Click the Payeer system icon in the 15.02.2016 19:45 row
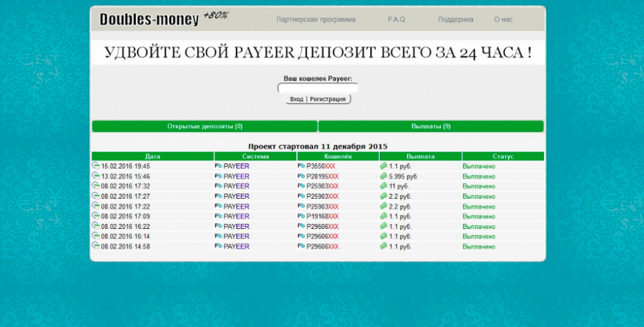The height and width of the screenshot is (327, 644). tap(218, 166)
